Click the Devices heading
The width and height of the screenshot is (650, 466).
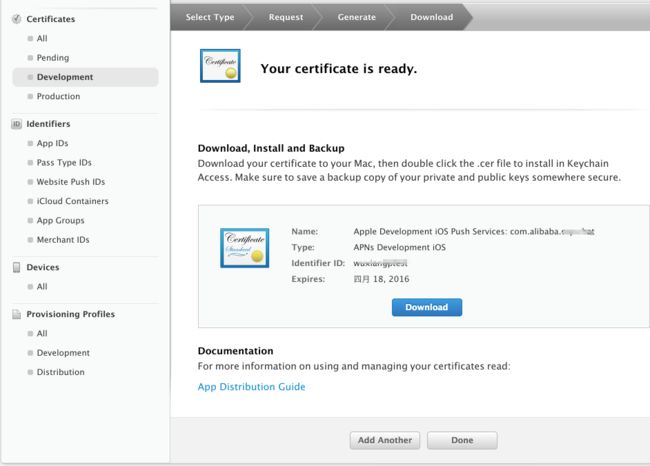point(43,267)
